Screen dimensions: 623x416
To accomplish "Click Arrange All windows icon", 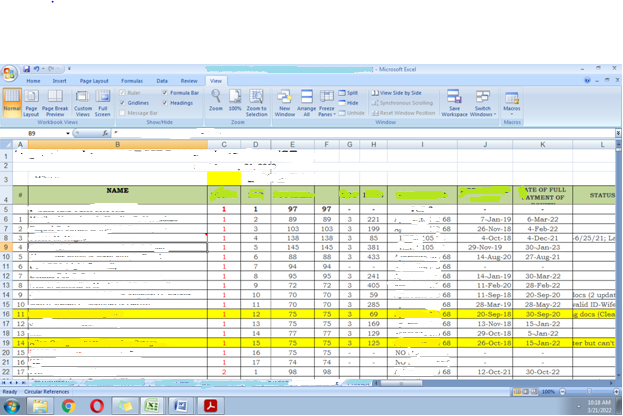I will coord(306,103).
